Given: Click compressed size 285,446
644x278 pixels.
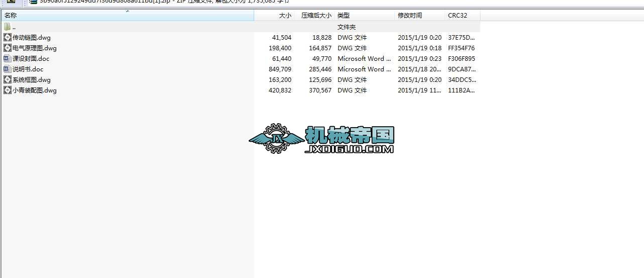Looking at the screenshot, I should pyautogui.click(x=320, y=69).
